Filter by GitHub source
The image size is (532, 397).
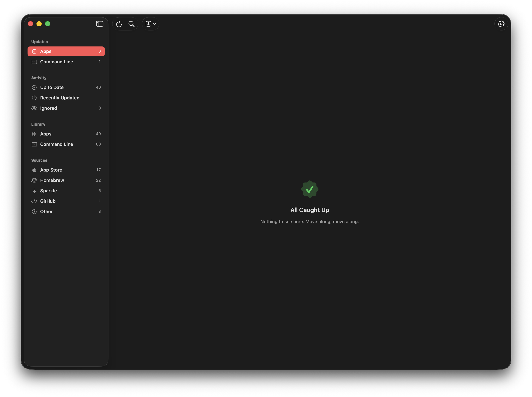click(66, 201)
